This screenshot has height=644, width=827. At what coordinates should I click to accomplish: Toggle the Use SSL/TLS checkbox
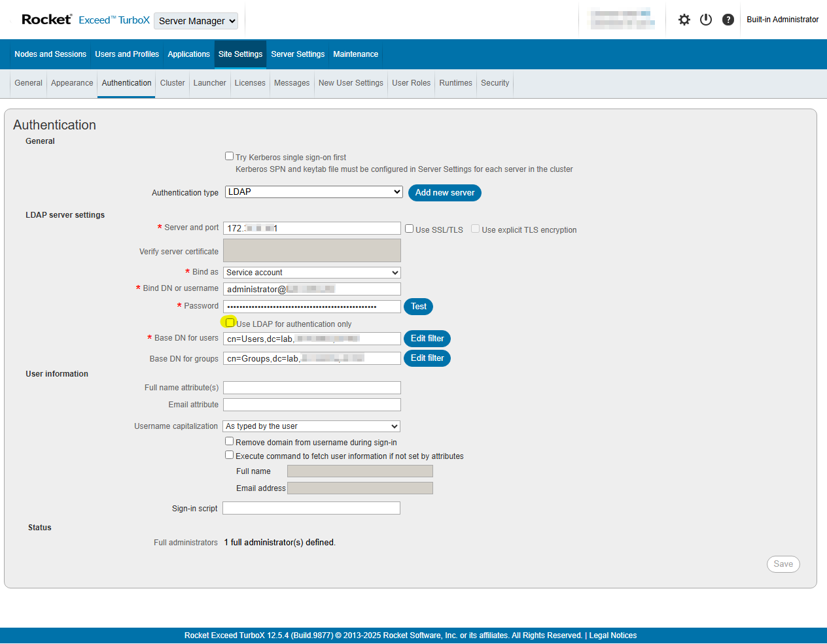tap(410, 229)
